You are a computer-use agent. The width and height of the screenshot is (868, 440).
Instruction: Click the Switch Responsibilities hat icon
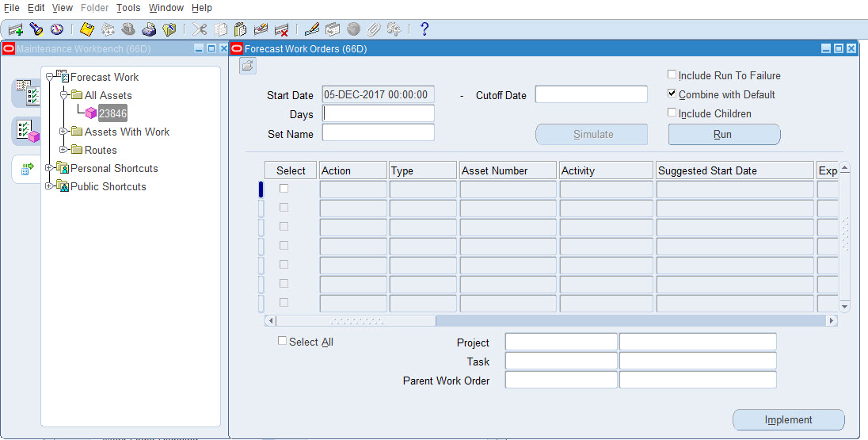(128, 29)
